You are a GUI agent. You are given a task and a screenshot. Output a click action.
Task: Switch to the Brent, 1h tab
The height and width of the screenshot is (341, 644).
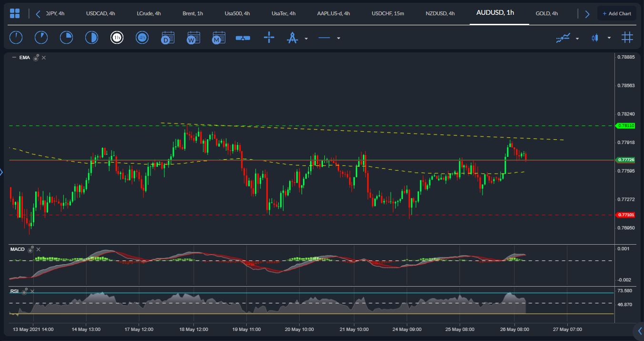(x=192, y=13)
